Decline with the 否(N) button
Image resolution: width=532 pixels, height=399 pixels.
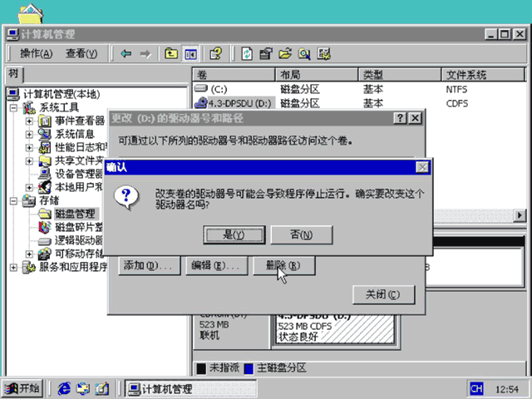coord(302,234)
